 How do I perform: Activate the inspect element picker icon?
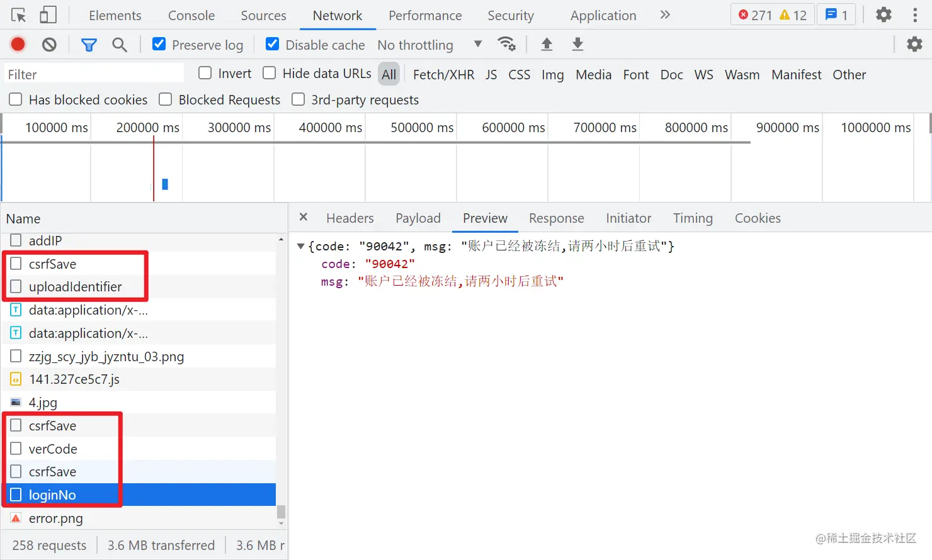(x=19, y=15)
